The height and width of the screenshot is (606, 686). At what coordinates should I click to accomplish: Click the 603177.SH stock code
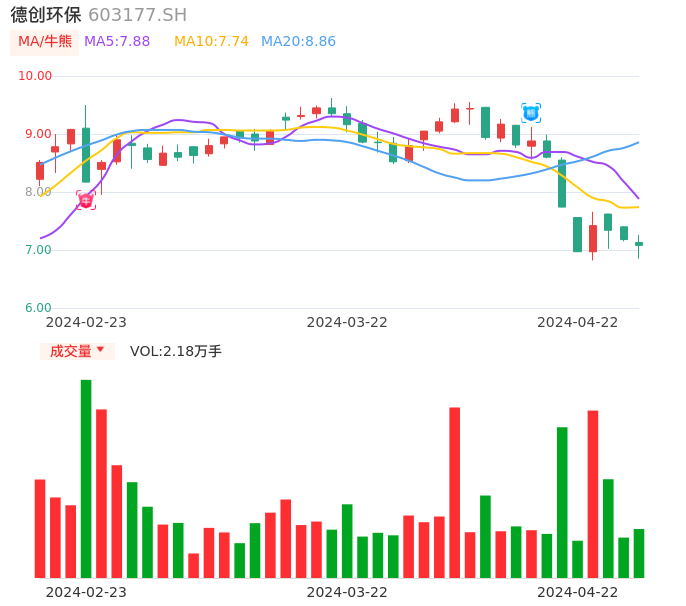coord(137,14)
